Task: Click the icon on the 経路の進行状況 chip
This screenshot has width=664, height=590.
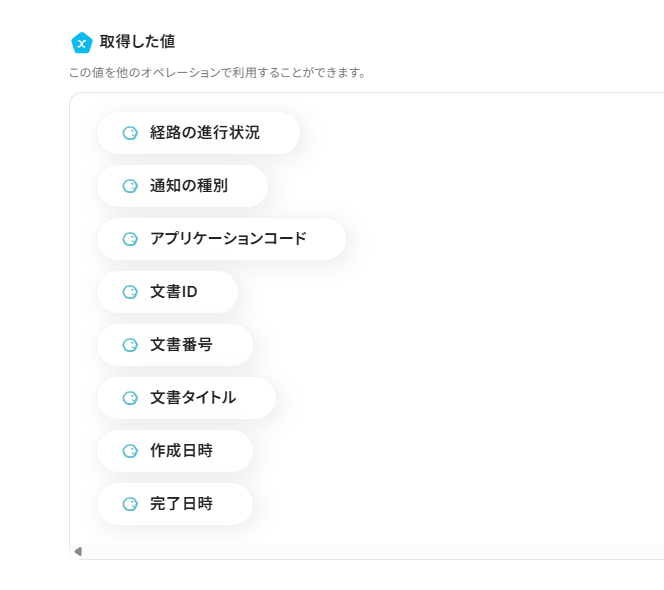Action: point(130,133)
